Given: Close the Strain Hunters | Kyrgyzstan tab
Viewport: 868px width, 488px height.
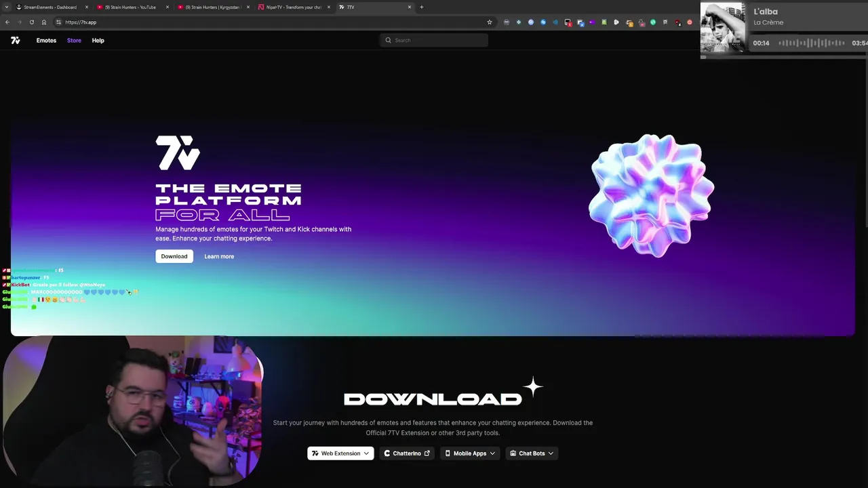Looking at the screenshot, I should click(248, 7).
